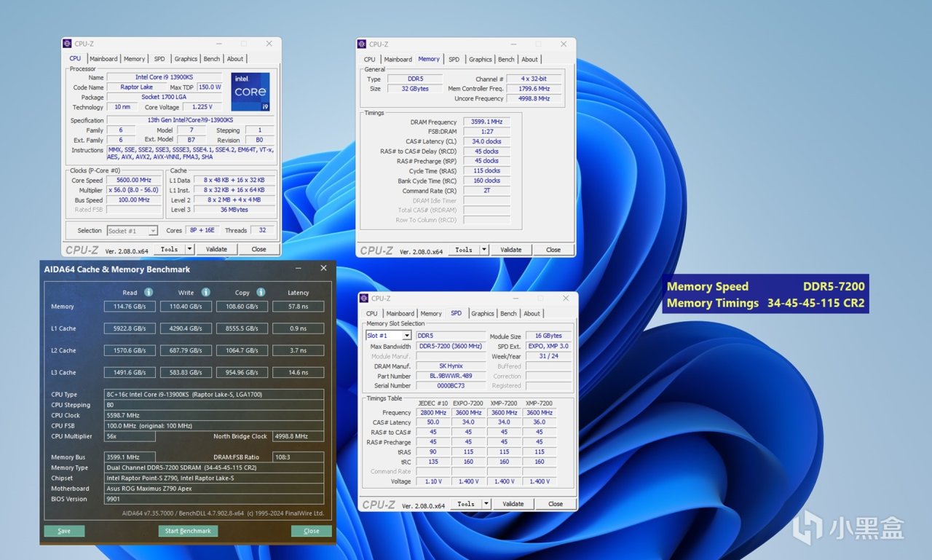Click the Memory Copy value 108.60 GB/s
Viewport: 932px width, 560px height.
coord(242,307)
